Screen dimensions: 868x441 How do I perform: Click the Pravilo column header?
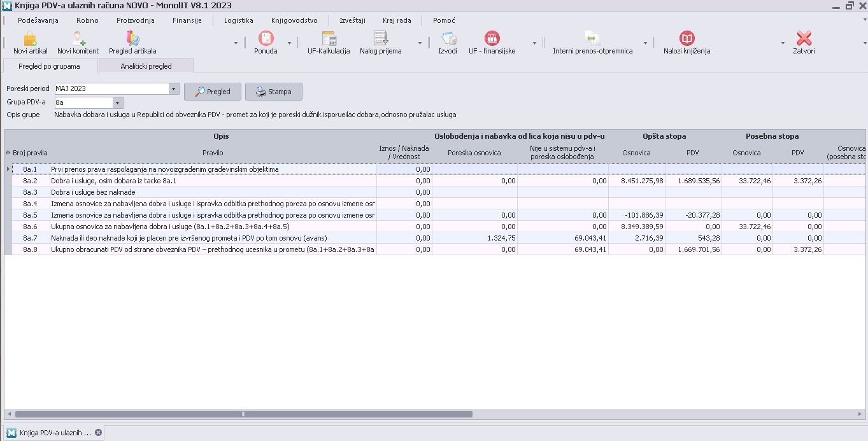(213, 153)
